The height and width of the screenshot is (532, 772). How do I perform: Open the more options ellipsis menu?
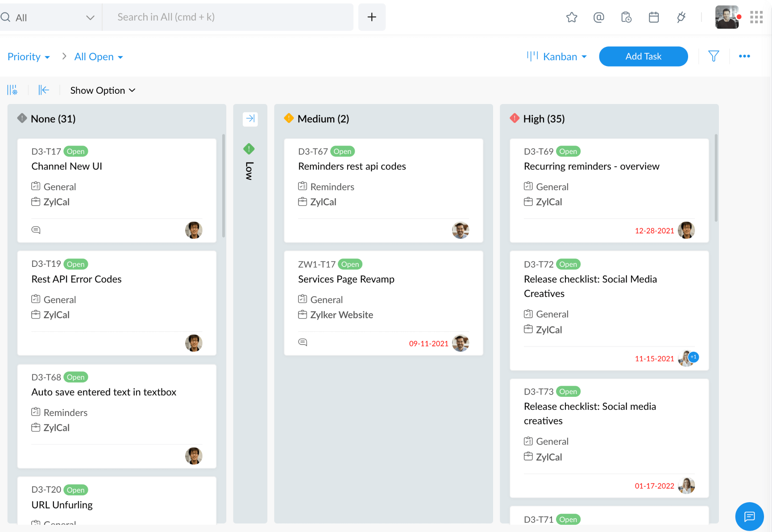pyautogui.click(x=744, y=56)
